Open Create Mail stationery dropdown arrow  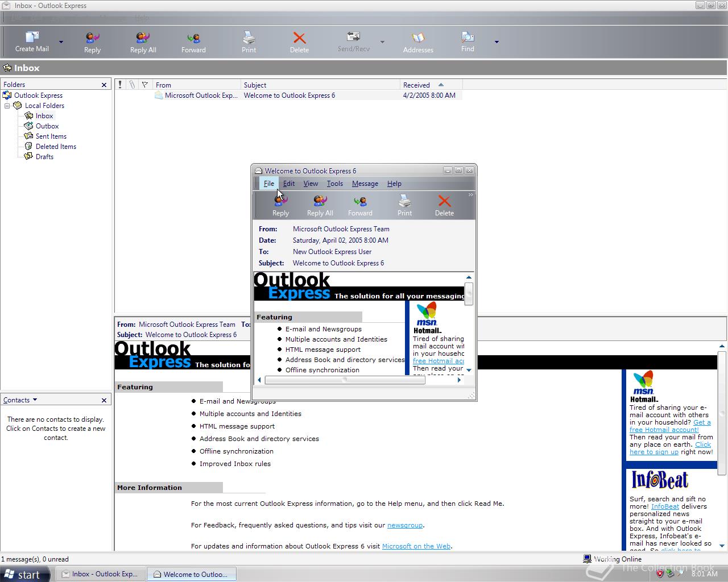61,42
